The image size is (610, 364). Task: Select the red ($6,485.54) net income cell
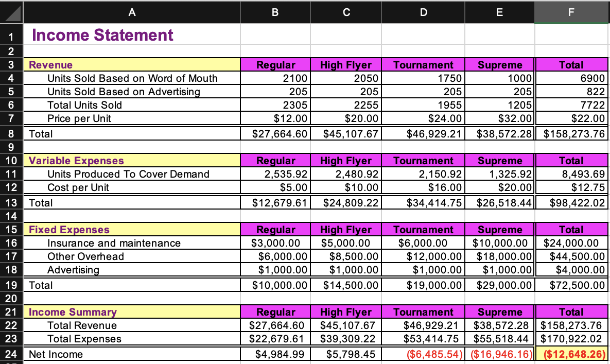423,354
